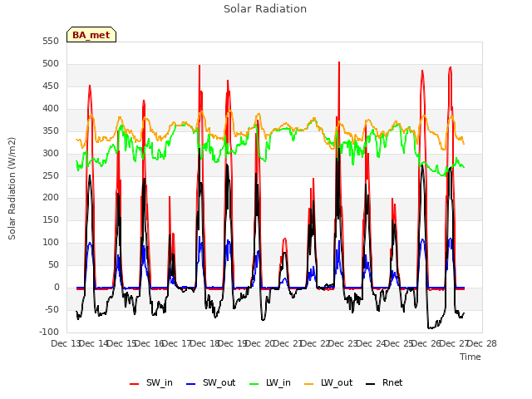Click the 200 y-axis tick label

pyautogui.click(x=51, y=198)
